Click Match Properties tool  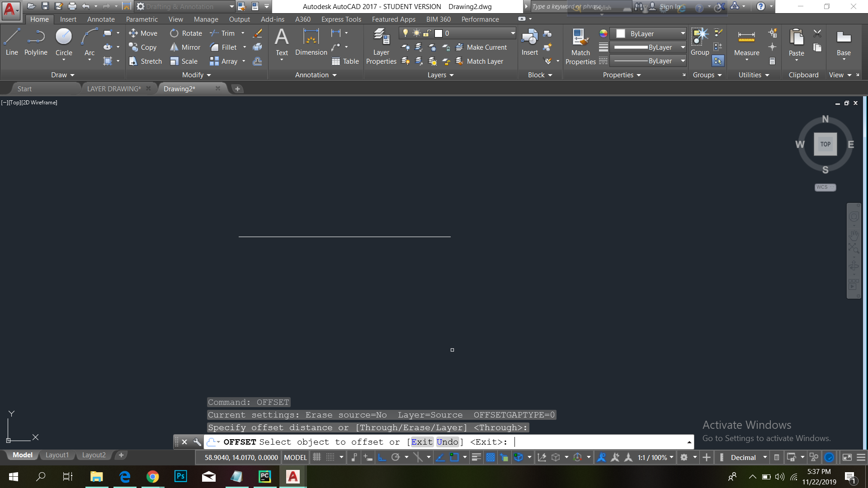580,46
